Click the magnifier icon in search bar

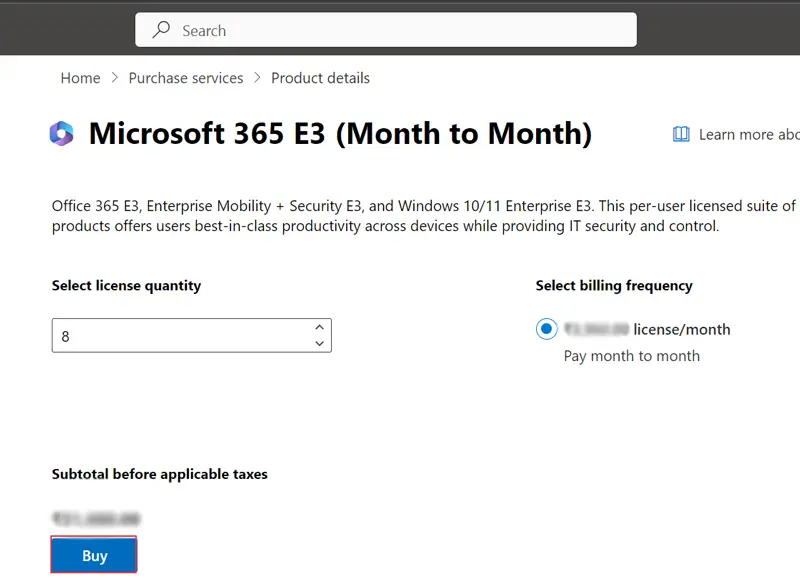161,31
